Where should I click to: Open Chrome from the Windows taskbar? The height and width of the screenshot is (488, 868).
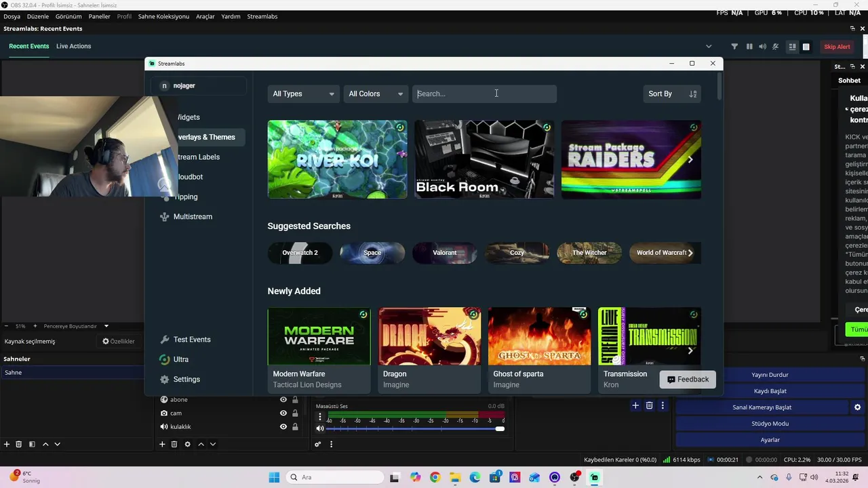pyautogui.click(x=435, y=477)
